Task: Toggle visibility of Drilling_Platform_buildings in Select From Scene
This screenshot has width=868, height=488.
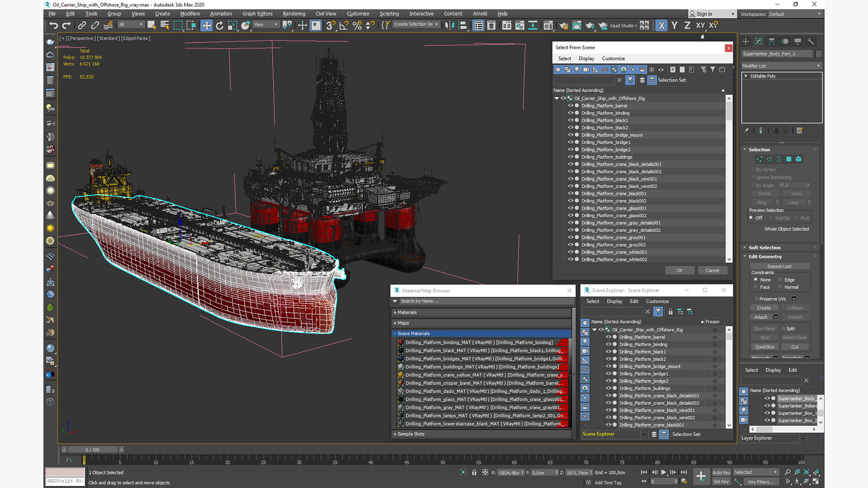Action: click(570, 157)
